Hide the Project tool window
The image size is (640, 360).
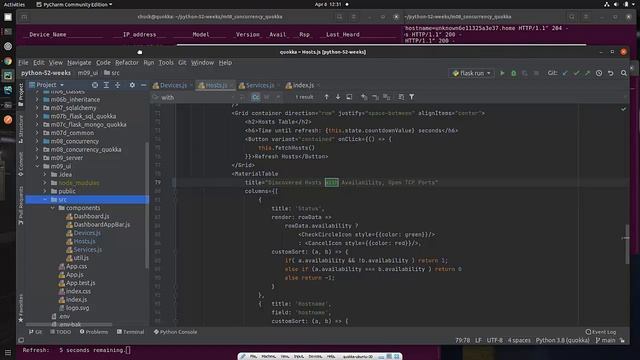(143, 85)
